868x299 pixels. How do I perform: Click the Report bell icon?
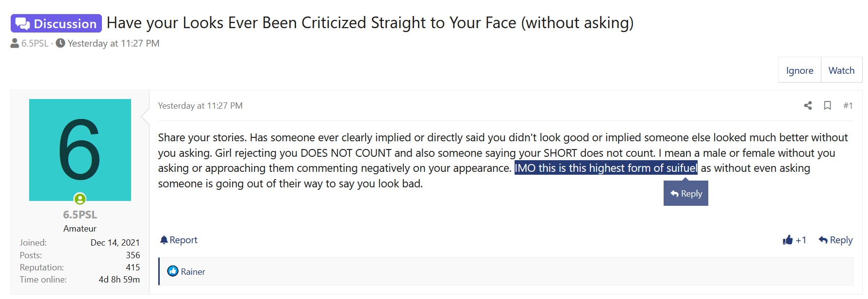point(164,240)
